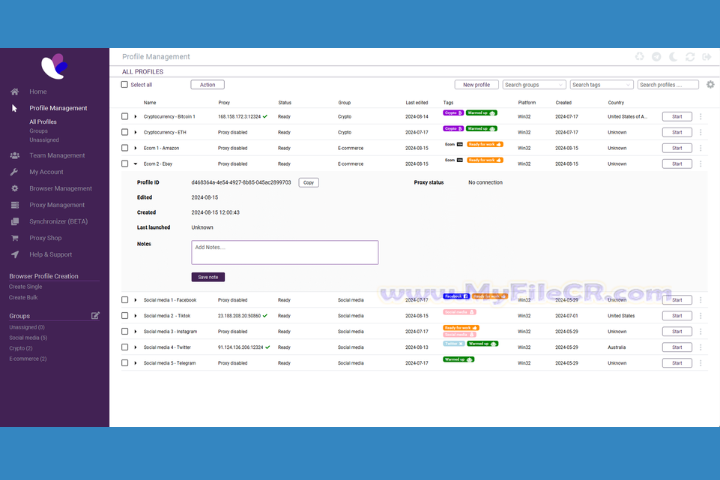
Task: Check Social media 1 - Facebook checkbox
Action: point(124,300)
